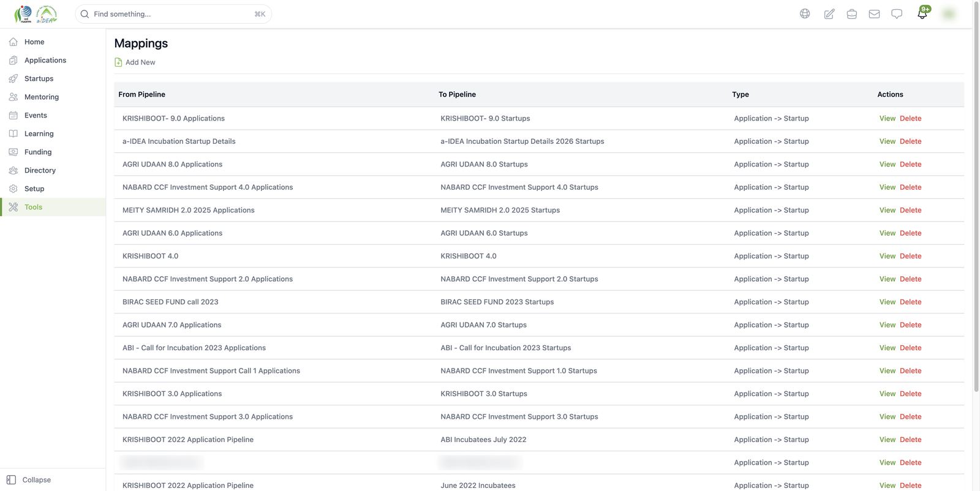
Task: View the ABI - Call for Incubation 2023 mapping
Action: pos(888,348)
